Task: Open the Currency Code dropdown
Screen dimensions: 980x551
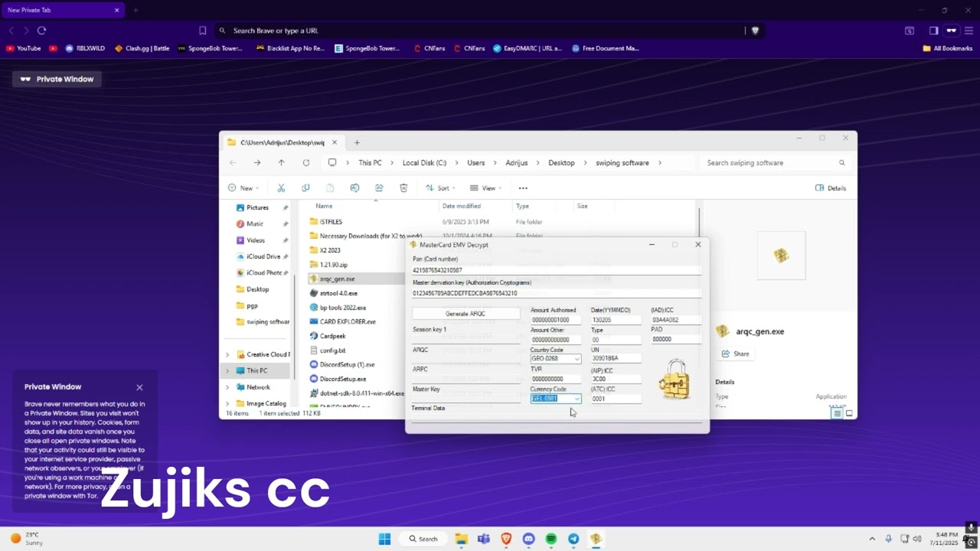Action: pos(577,399)
